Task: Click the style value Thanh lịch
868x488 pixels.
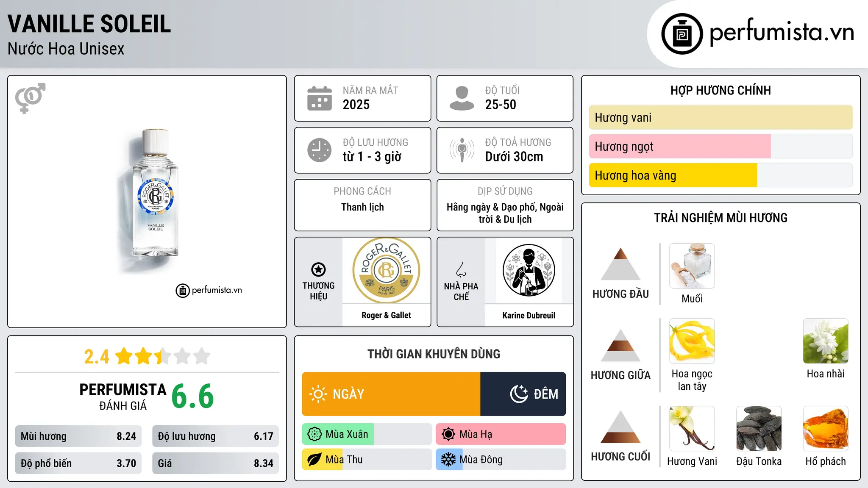Action: pos(362,207)
